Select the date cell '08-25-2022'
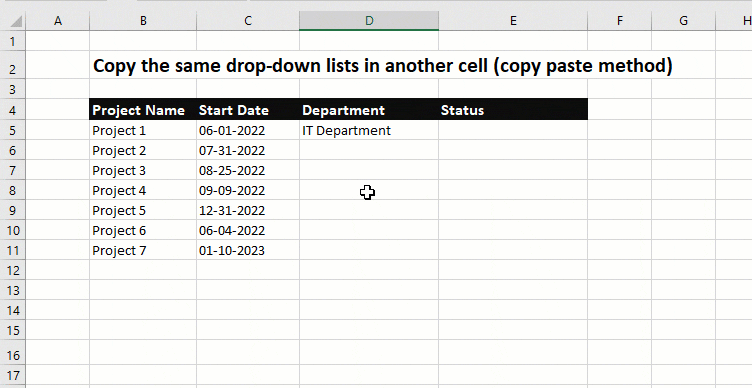 click(248, 171)
